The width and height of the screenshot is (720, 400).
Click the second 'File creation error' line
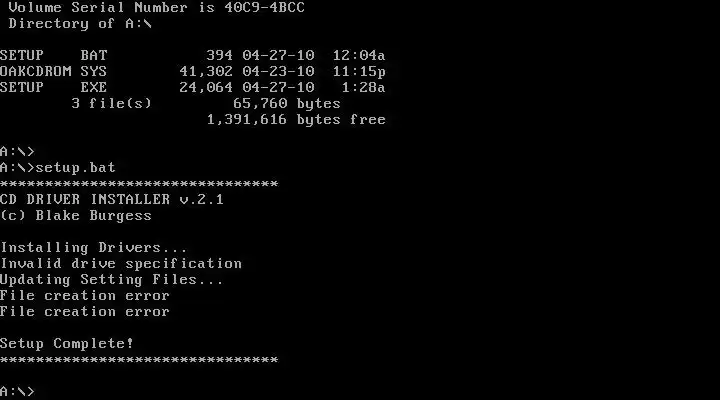85,312
